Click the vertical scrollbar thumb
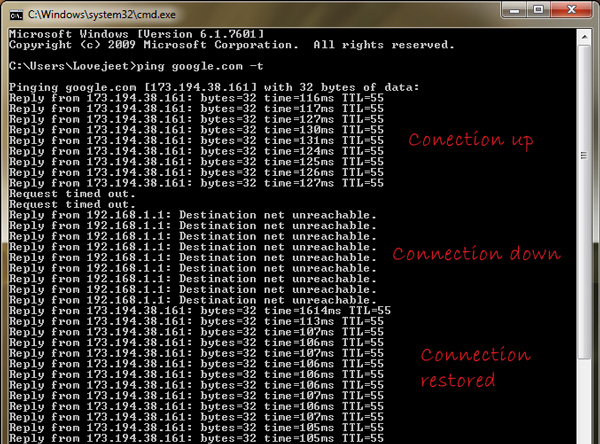 (584, 202)
